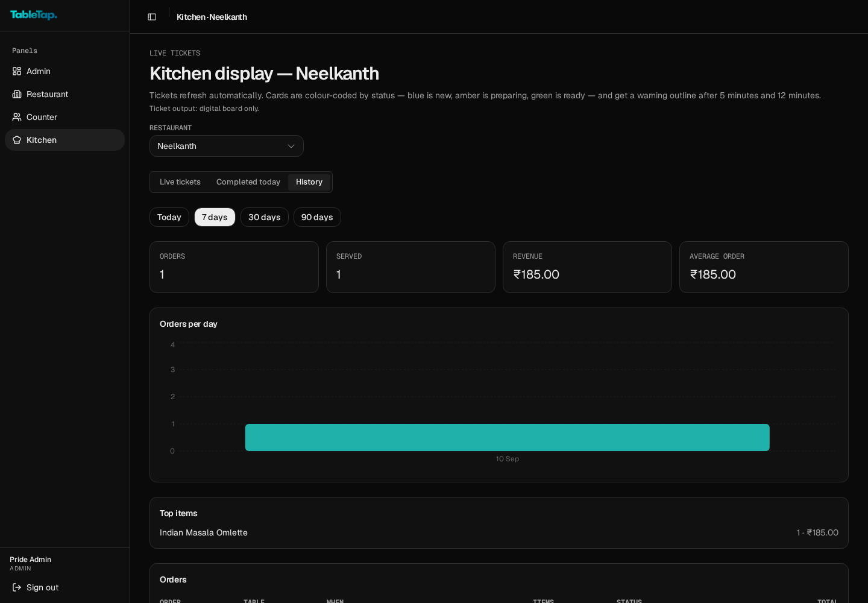This screenshot has height=603, width=868.
Task: Click the Kitchen · Neelkanth breadcrumb title
Action: click(x=212, y=17)
